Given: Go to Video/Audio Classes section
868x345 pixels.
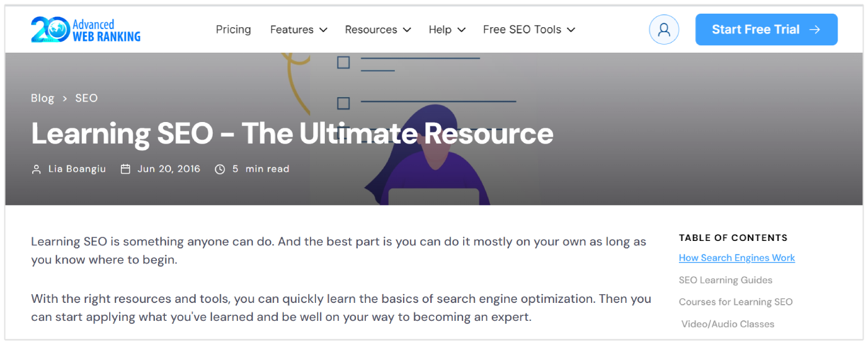Looking at the screenshot, I should [727, 324].
